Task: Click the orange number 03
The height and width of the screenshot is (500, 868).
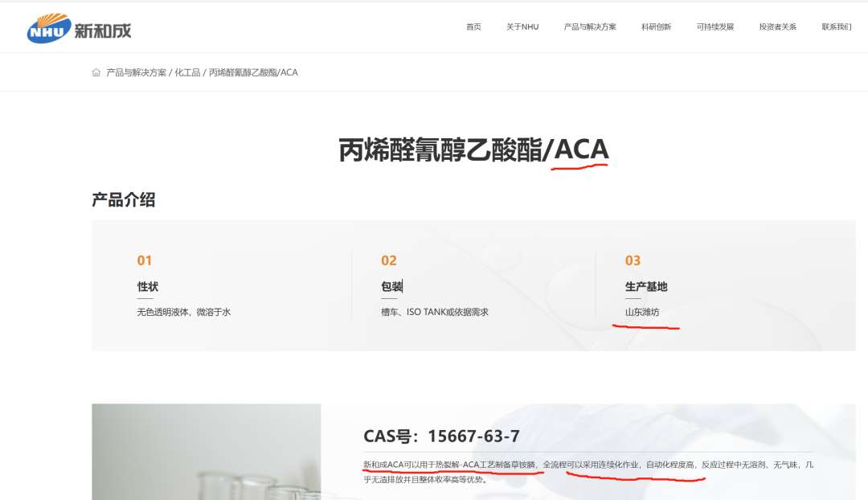Action: (x=633, y=260)
